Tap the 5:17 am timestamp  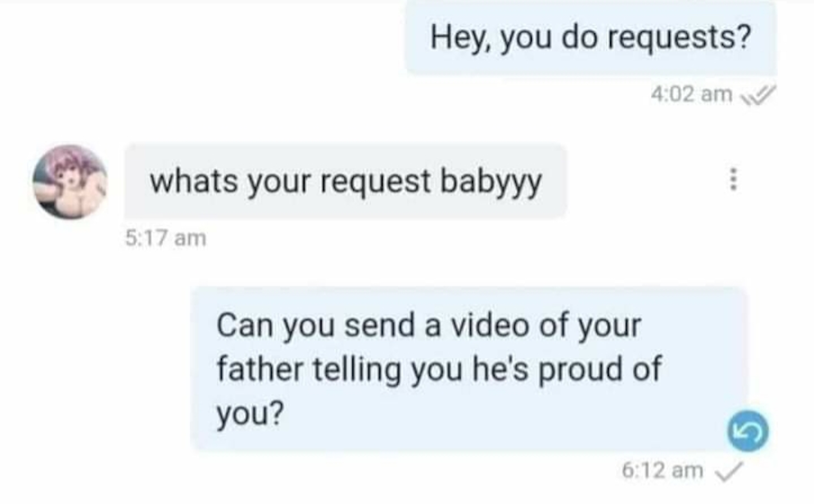(x=166, y=238)
